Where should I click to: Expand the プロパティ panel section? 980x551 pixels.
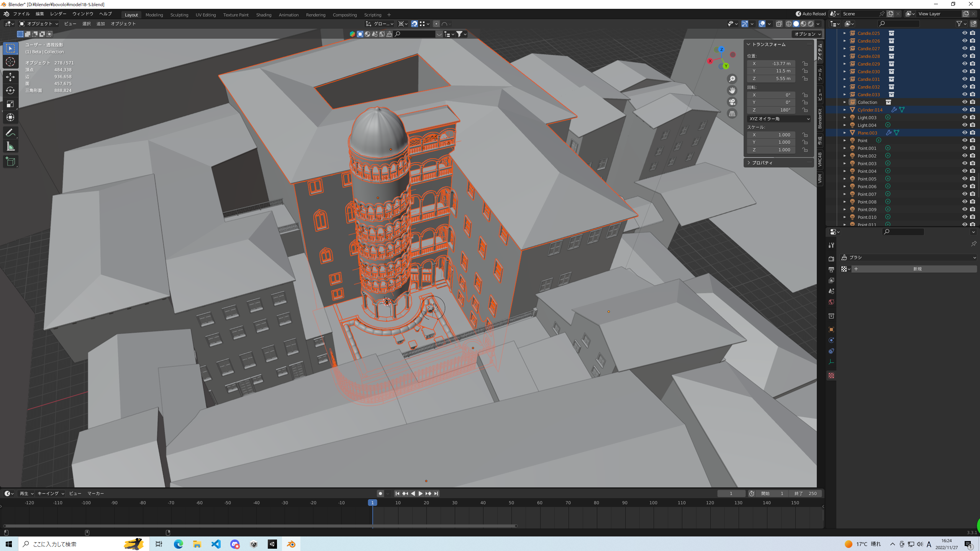tap(762, 163)
